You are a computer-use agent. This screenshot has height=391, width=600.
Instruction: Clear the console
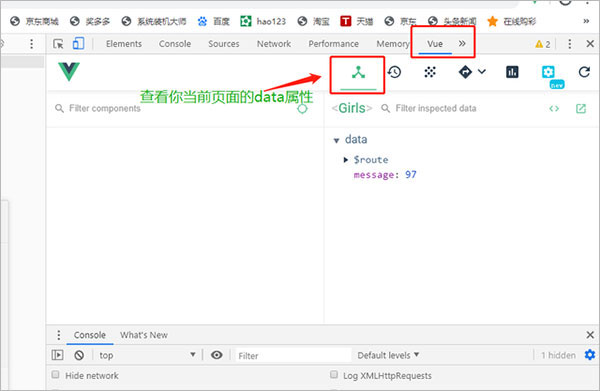click(79, 355)
